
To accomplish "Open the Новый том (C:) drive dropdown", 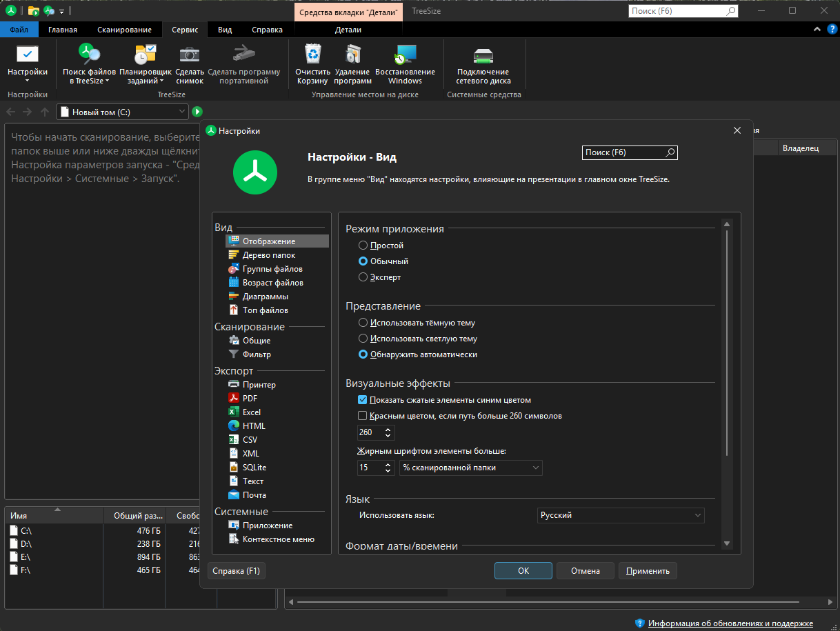I will pyautogui.click(x=123, y=112).
